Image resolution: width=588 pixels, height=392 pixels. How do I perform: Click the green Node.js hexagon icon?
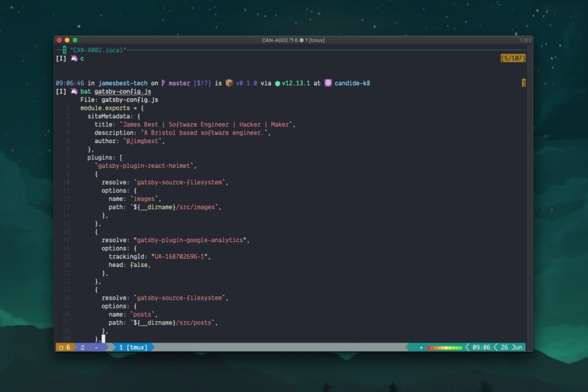(277, 84)
